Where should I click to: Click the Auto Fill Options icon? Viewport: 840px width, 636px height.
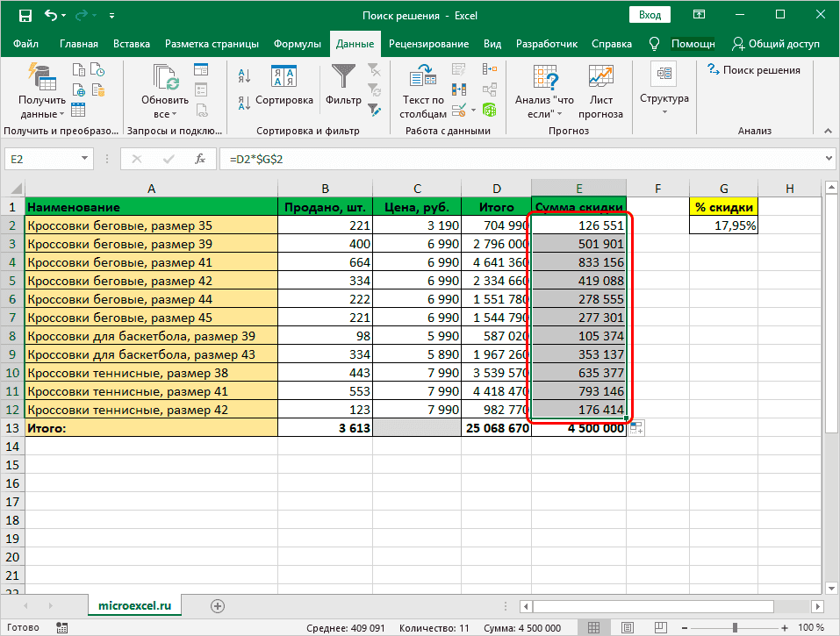coord(636,428)
